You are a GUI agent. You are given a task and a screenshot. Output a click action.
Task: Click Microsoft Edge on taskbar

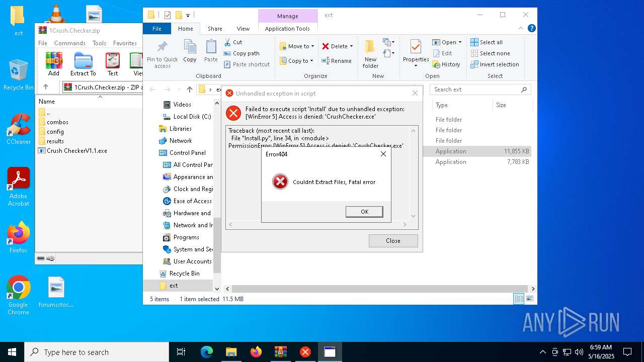point(207,352)
